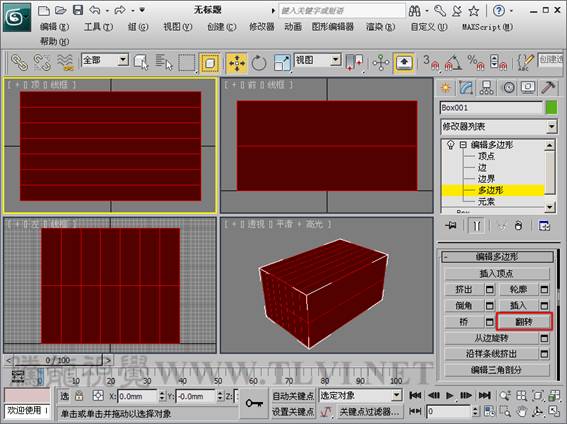
Task: Click the Set Keys key icon
Action: click(254, 403)
